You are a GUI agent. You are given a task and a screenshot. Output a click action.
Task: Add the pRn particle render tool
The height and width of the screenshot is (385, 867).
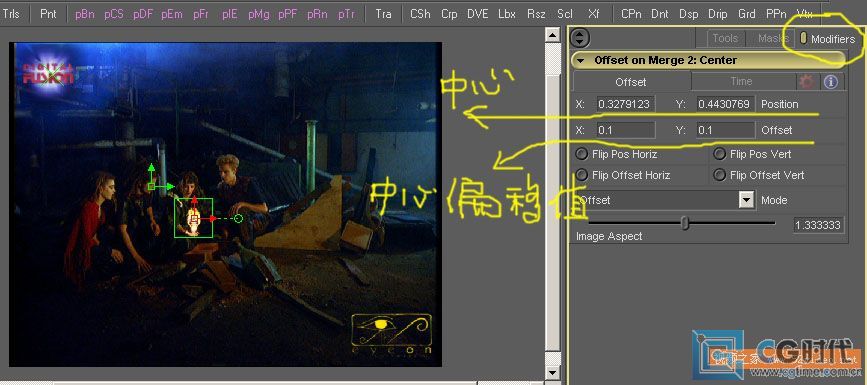(317, 14)
